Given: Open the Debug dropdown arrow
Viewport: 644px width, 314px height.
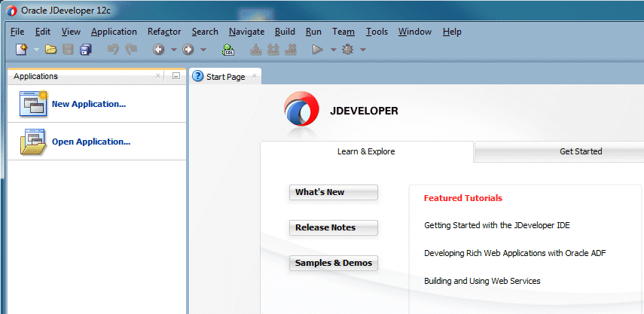Looking at the screenshot, I should 363,50.
